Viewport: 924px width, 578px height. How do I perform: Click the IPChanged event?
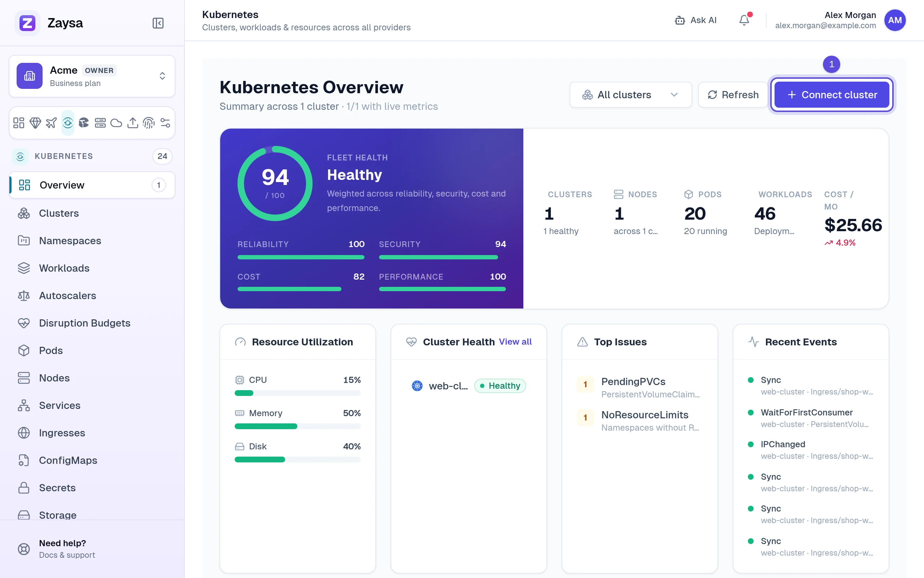811,450
